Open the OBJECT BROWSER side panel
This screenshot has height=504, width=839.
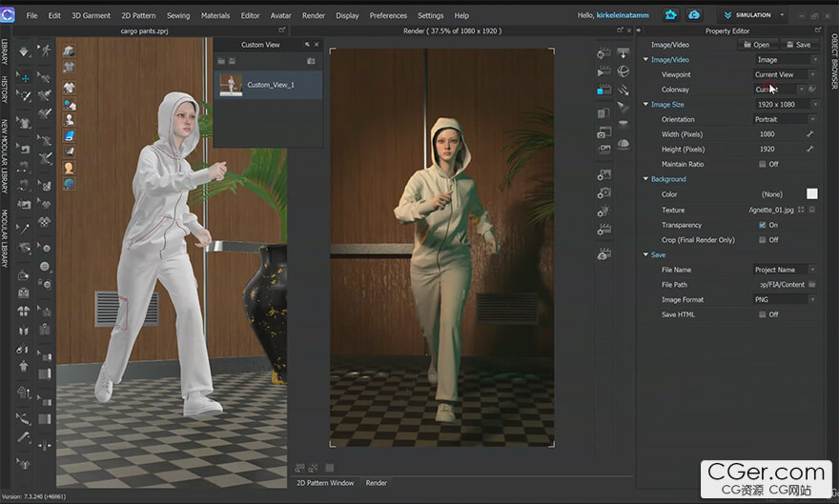pyautogui.click(x=833, y=61)
